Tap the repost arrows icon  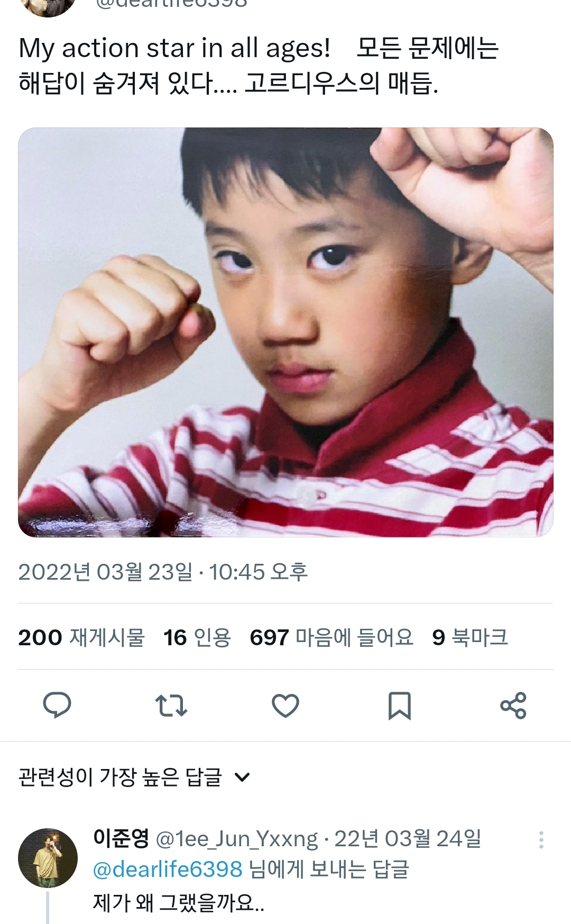(171, 706)
